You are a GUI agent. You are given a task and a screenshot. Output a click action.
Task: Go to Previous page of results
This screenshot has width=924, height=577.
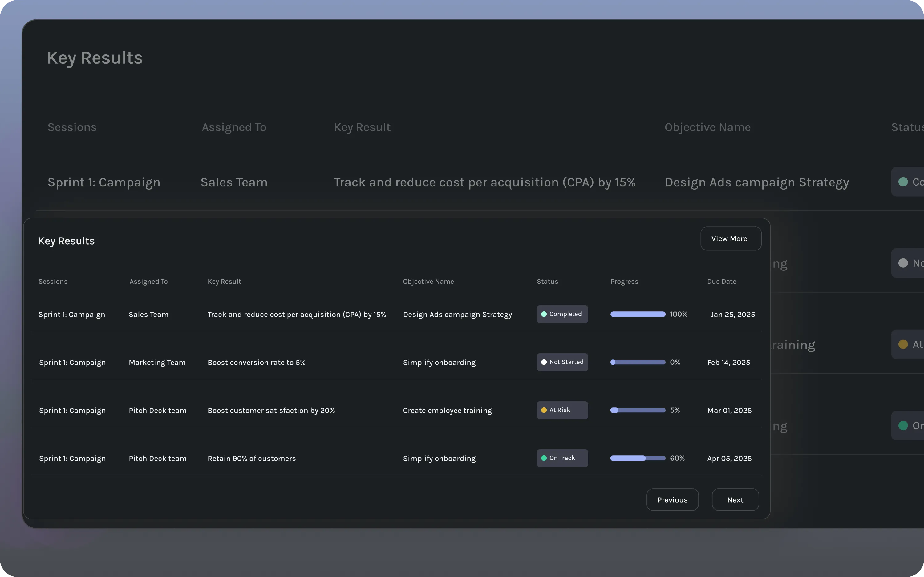672,499
